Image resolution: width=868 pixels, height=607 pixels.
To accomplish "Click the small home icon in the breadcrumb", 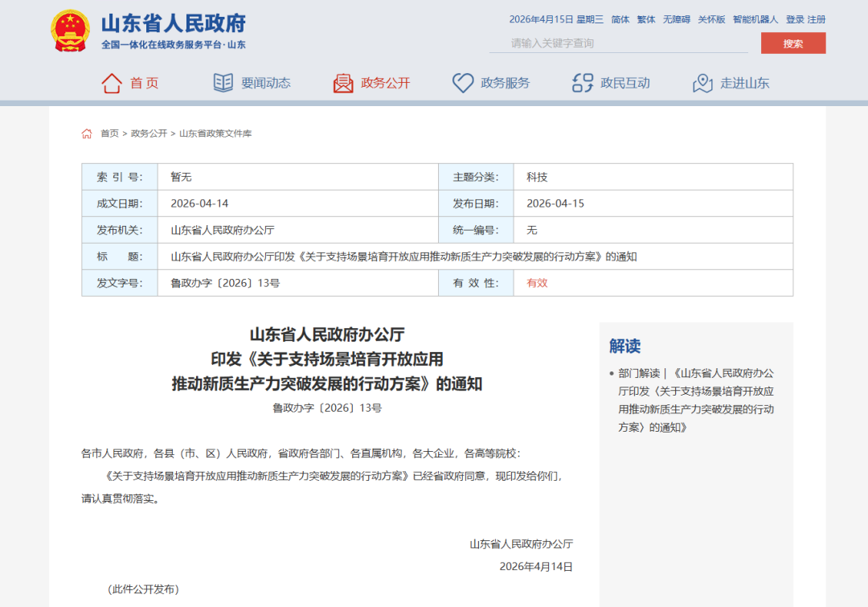I will pyautogui.click(x=86, y=133).
